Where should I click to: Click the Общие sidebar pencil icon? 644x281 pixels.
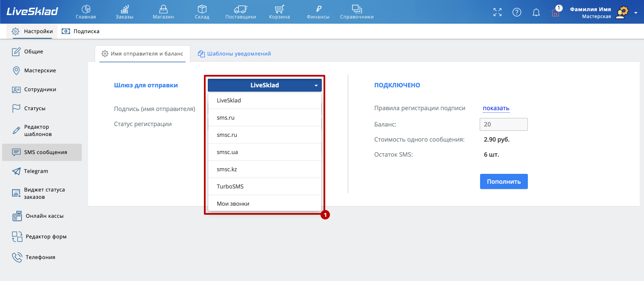(x=16, y=52)
